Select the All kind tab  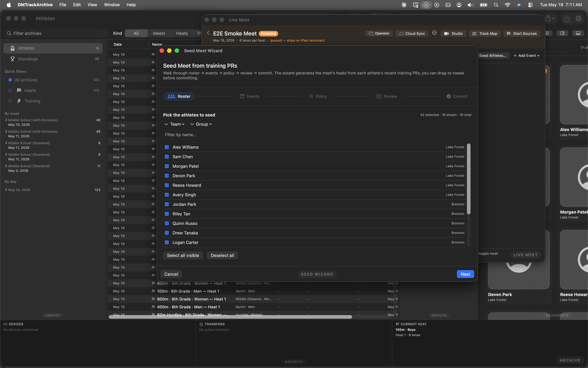[x=136, y=33]
